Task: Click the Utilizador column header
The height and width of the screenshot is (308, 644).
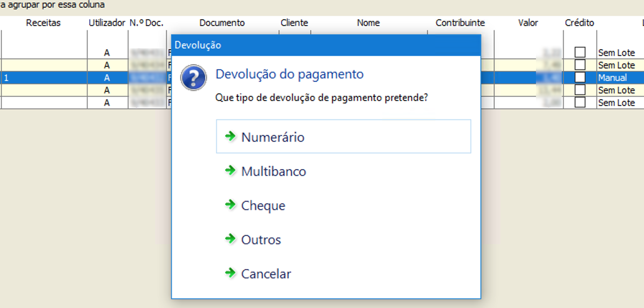Action: [107, 23]
